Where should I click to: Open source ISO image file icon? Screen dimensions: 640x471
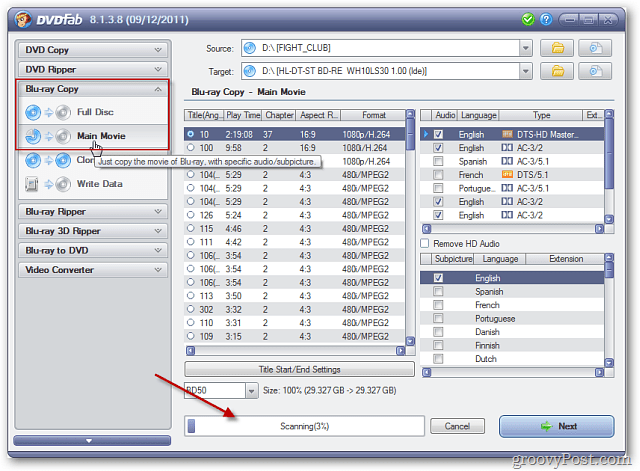click(x=595, y=48)
